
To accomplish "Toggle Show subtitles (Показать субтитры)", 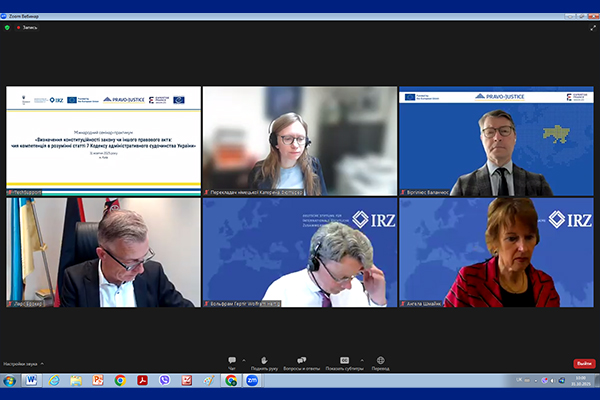I will (x=344, y=360).
